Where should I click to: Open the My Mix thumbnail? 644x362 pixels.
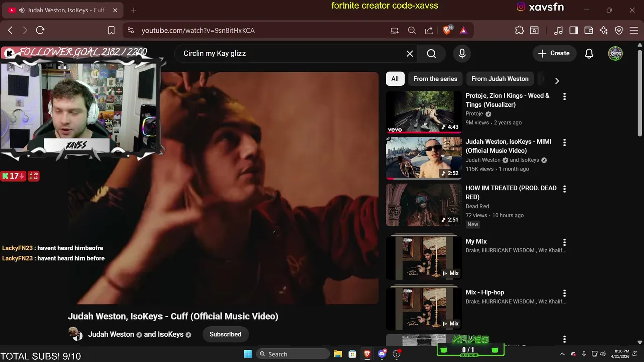[x=424, y=257]
